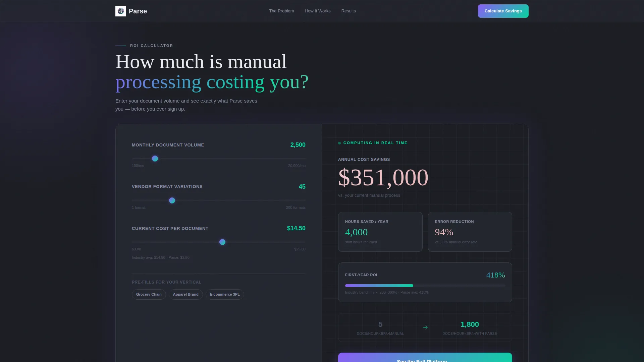The image size is (644, 362).
Task: Click the 45 vendor formats value
Action: pos(302,187)
